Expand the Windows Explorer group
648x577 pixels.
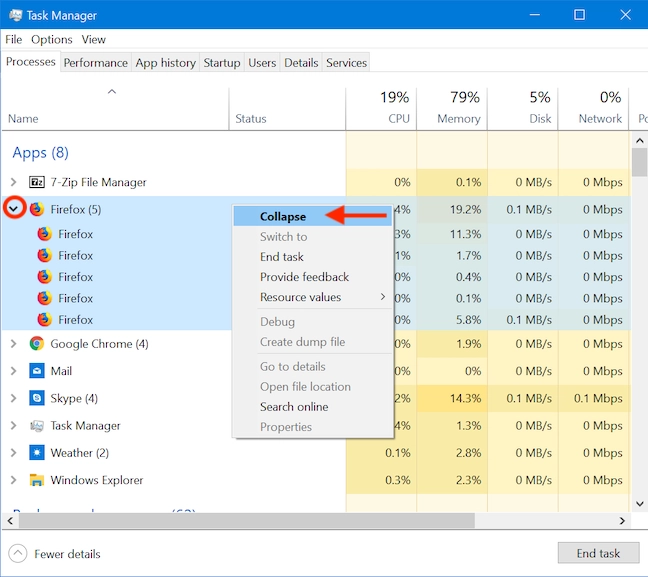tap(13, 480)
